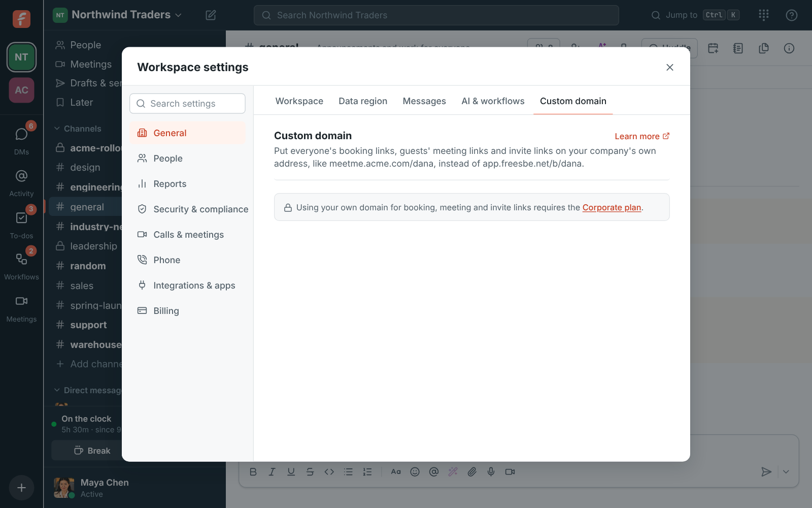
Task: Open Integrations & apps settings
Action: click(x=187, y=285)
